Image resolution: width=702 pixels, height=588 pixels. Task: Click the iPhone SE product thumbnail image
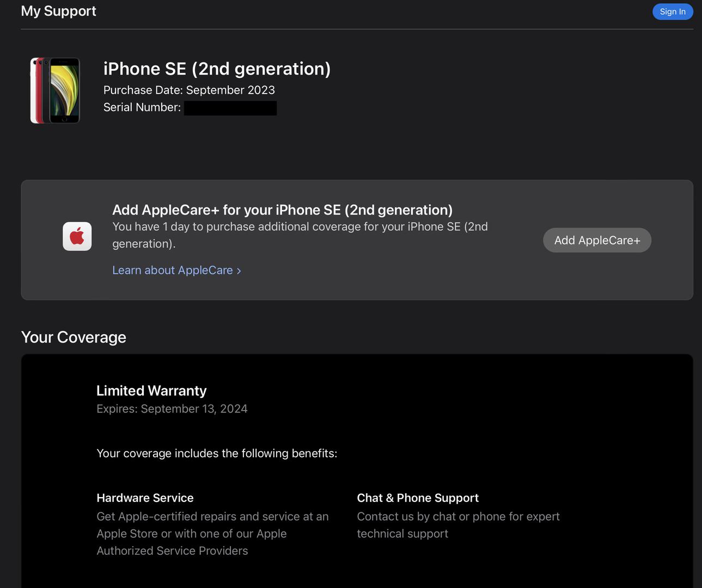coord(55,90)
